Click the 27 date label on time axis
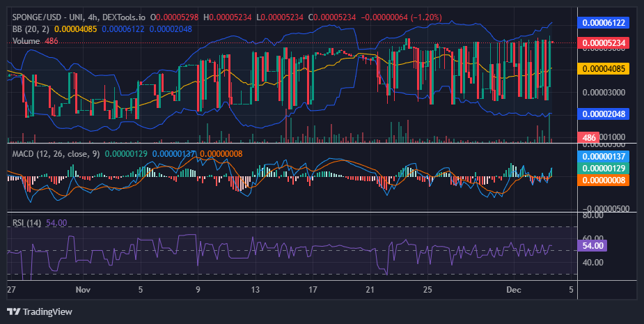Screen dimensions: 644x324 tap(11, 289)
